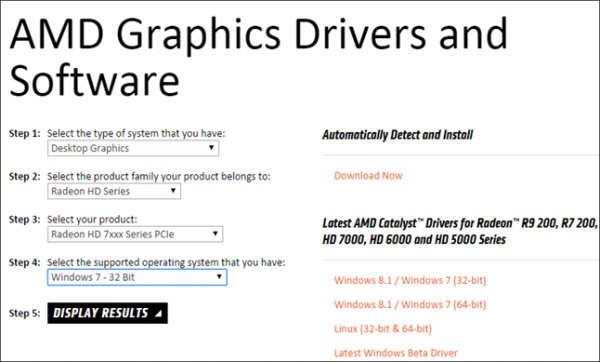The height and width of the screenshot is (362, 600).
Task: Click the arrow on Windows 7 - 32 Bit box
Action: point(219,277)
